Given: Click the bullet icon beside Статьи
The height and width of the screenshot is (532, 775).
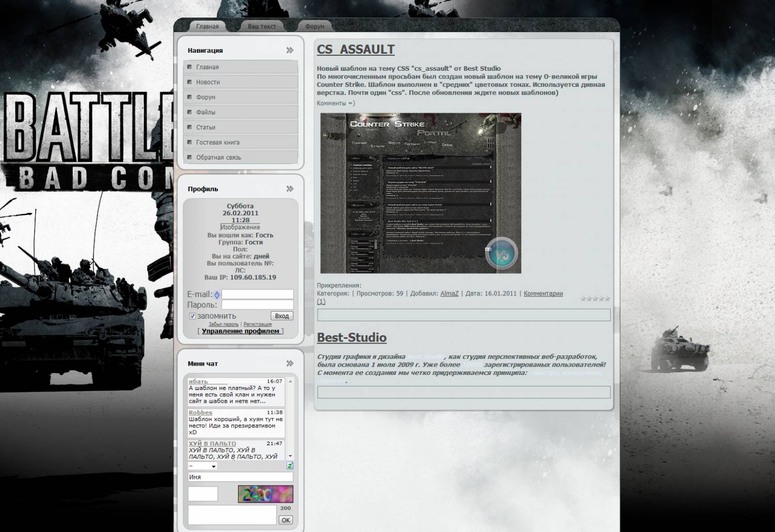Looking at the screenshot, I should [x=190, y=127].
